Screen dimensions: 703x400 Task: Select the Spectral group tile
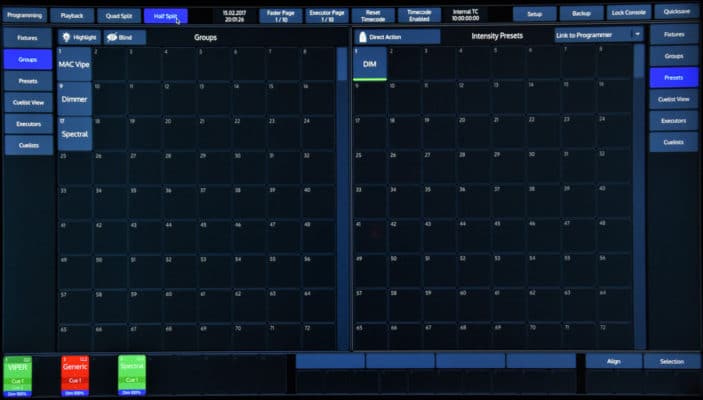tap(74, 133)
